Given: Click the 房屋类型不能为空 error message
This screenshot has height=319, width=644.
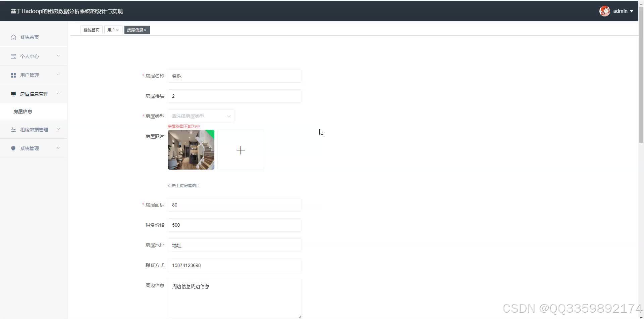Looking at the screenshot, I should [x=184, y=127].
